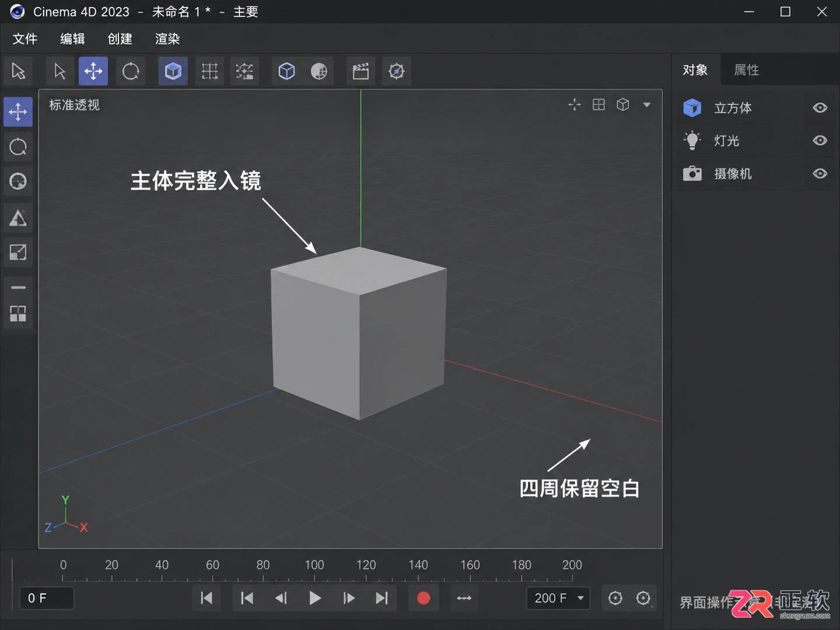The height and width of the screenshot is (630, 840).
Task: Set timeline to frame 40 marker
Action: pyautogui.click(x=162, y=565)
